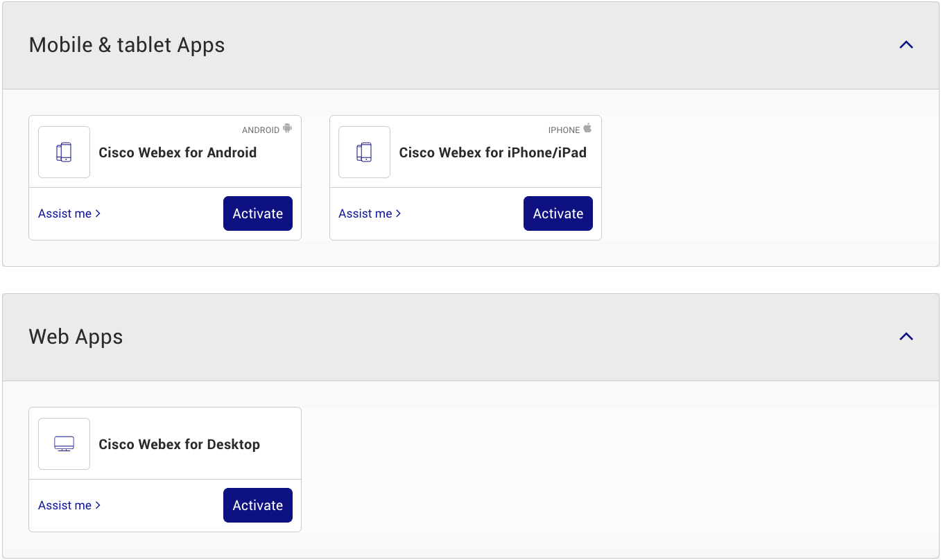Select the Cisco Webex for Android title

point(178,152)
